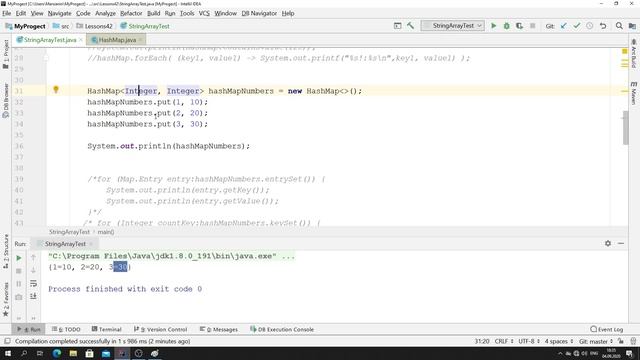Screen dimensions: 640x360
Task: Click the StringArrayTest class breadcrumb
Action: [145, 26]
